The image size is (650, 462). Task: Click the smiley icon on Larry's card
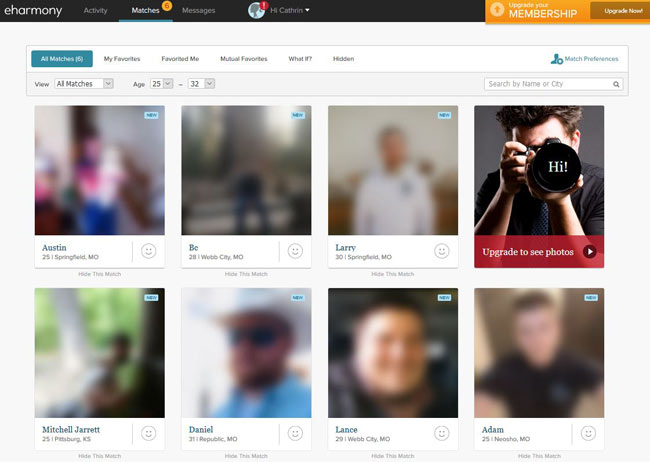[x=442, y=251]
